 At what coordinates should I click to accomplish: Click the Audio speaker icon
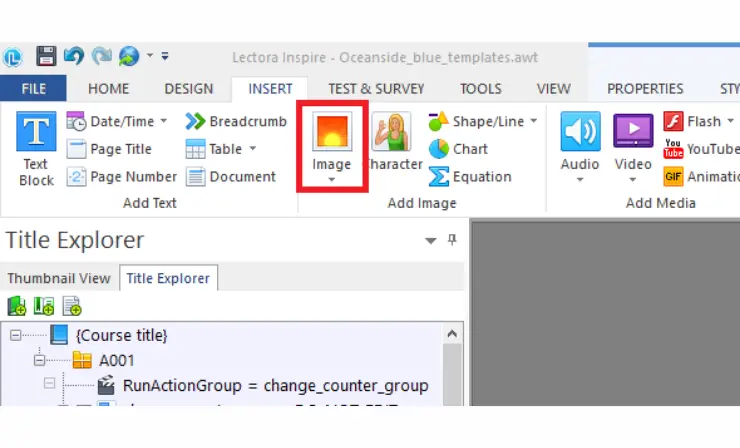click(580, 132)
